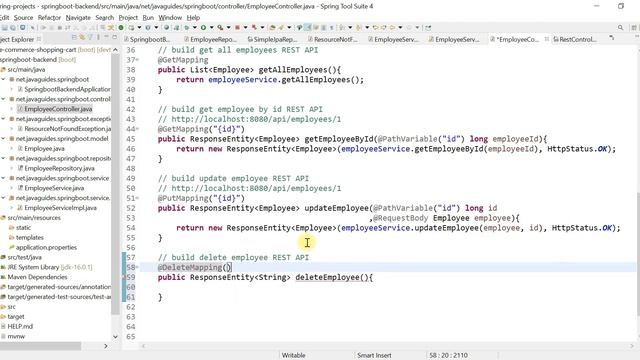Click the Run with Coverage icon

(220, 28)
